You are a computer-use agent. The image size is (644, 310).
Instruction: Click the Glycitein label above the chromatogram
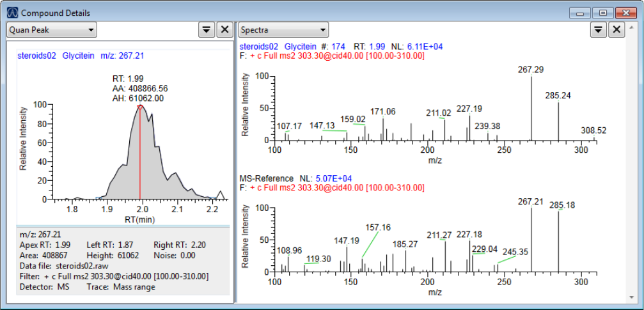pyautogui.click(x=79, y=56)
